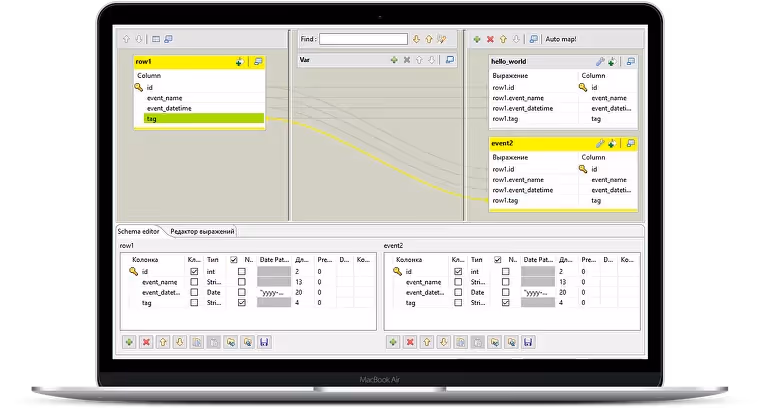Click the row1.event_name expression in hello_world table

(x=518, y=98)
